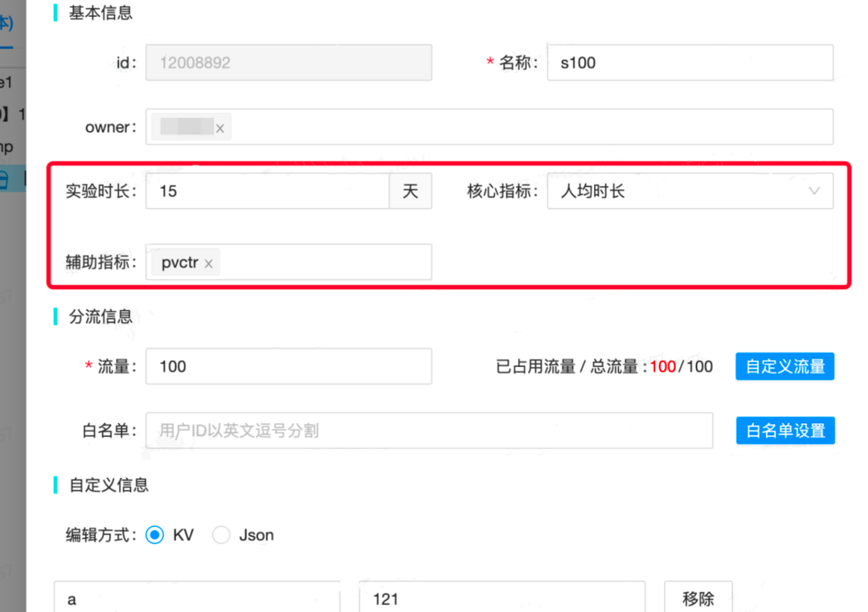The height and width of the screenshot is (612, 868).
Task: Click the value field containing 121
Action: [502, 598]
